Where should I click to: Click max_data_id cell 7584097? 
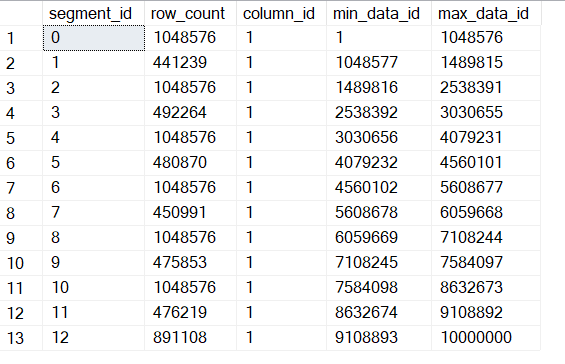(x=486, y=263)
